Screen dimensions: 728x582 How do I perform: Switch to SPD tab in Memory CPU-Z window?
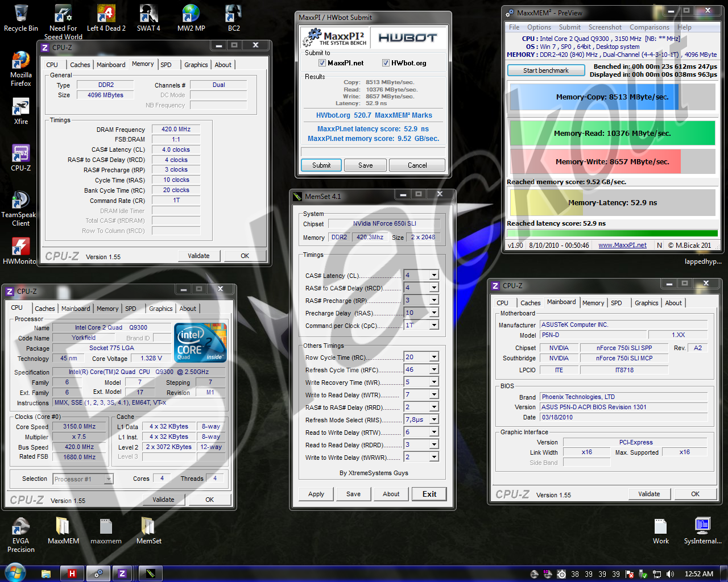166,65
